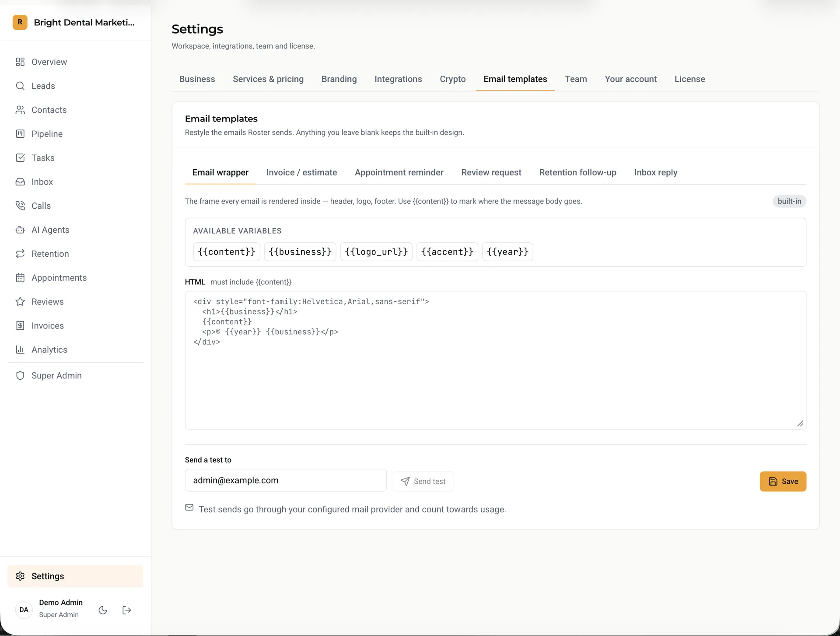Select Review request template
This screenshot has height=636, width=840.
[491, 173]
